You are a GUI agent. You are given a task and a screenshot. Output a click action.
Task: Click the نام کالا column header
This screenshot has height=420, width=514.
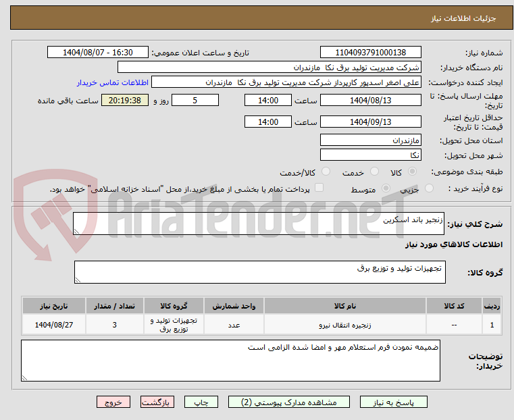click(345, 306)
